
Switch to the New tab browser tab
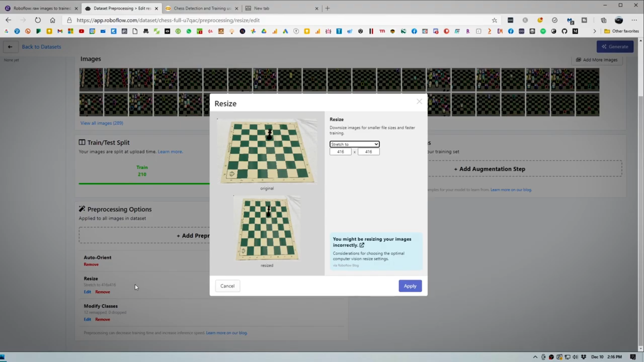pyautogui.click(x=282, y=8)
